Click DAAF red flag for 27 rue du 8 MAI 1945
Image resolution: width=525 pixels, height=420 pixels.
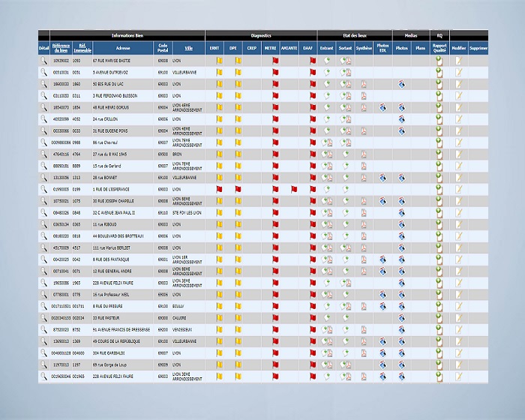click(x=313, y=154)
